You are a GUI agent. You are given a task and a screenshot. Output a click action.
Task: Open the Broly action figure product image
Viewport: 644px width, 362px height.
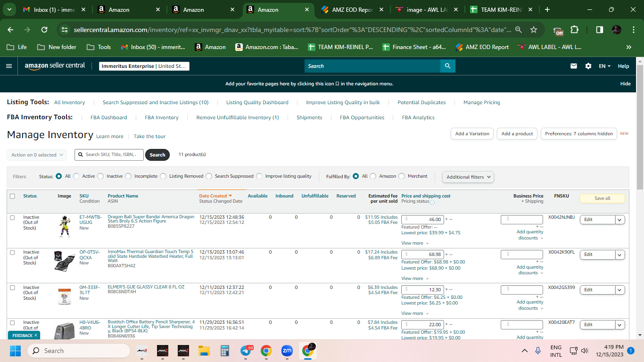point(65,226)
